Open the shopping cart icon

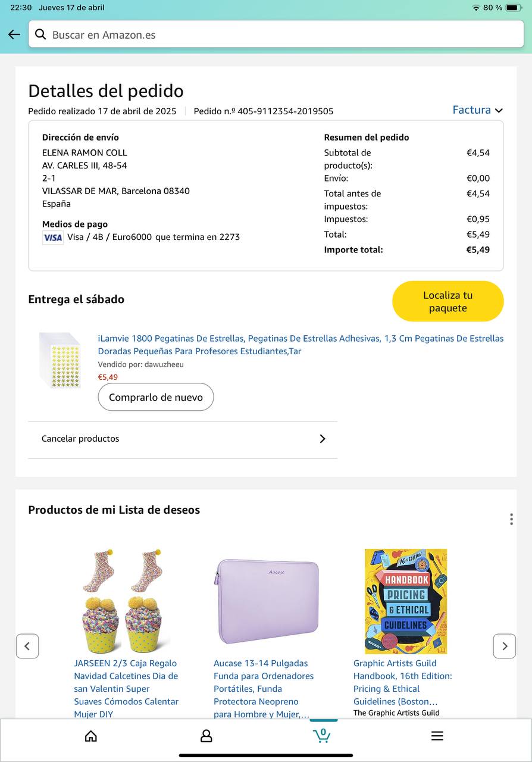click(x=322, y=736)
